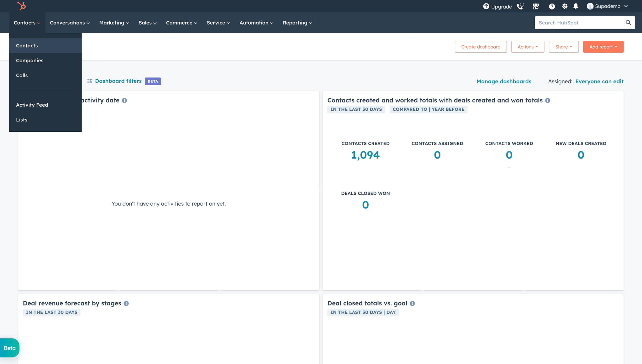Click the Upgrade arrow icon
The width and height of the screenshot is (642, 364).
[x=486, y=6]
